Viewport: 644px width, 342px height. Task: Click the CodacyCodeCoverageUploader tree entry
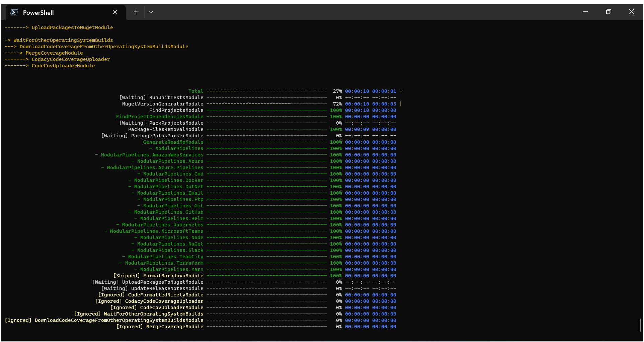coord(71,59)
